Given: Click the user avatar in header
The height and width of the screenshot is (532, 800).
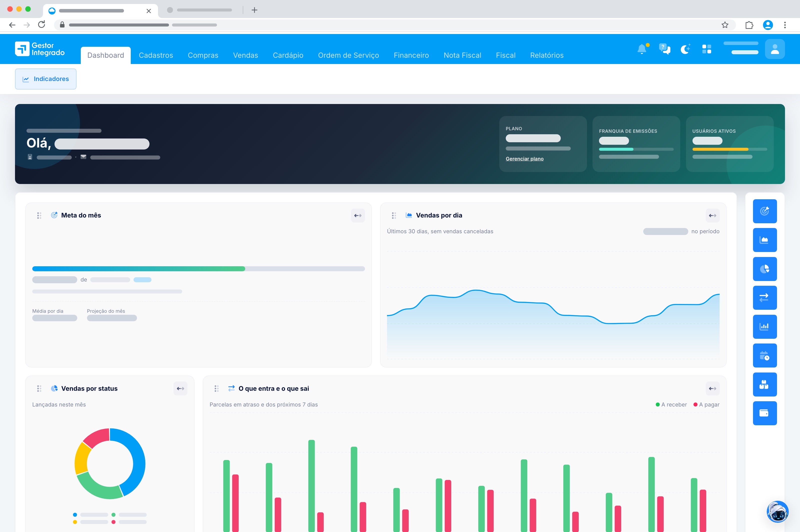Looking at the screenshot, I should tap(774, 49).
